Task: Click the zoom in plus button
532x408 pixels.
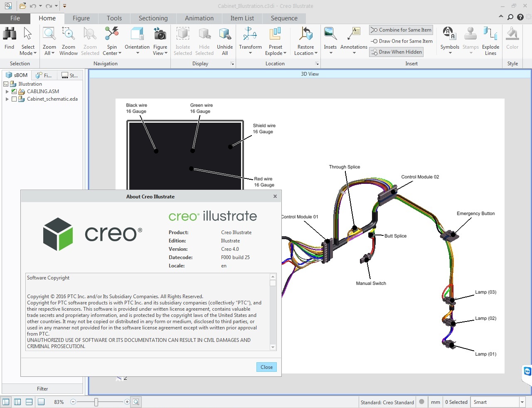Action: tap(127, 402)
